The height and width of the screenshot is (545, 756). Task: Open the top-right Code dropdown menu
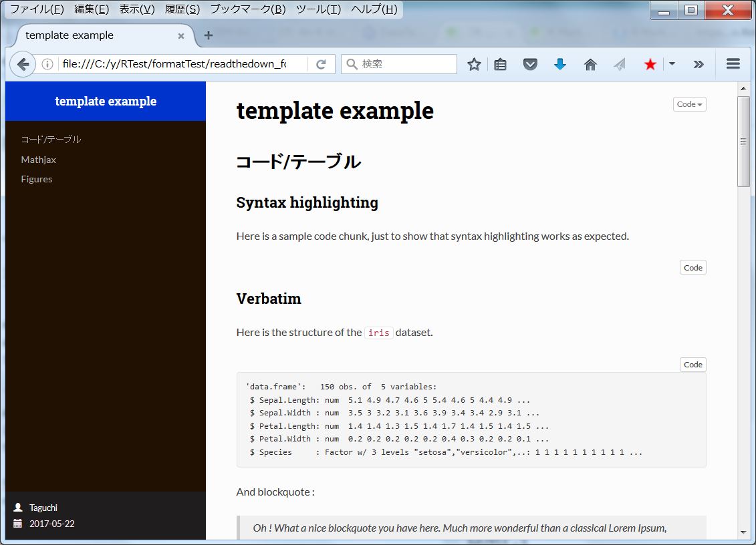coord(689,104)
